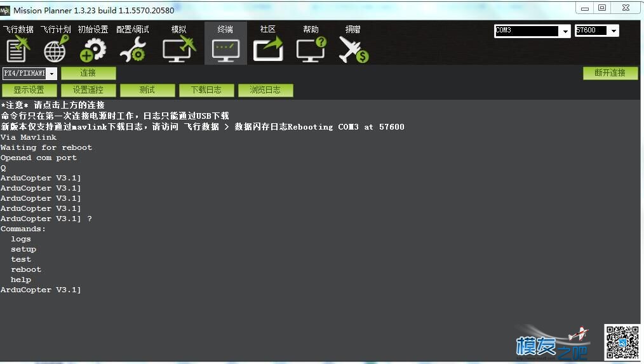
Task: Click the '*注意* 请点击上方的连接' notice line
Action: [x=53, y=105]
